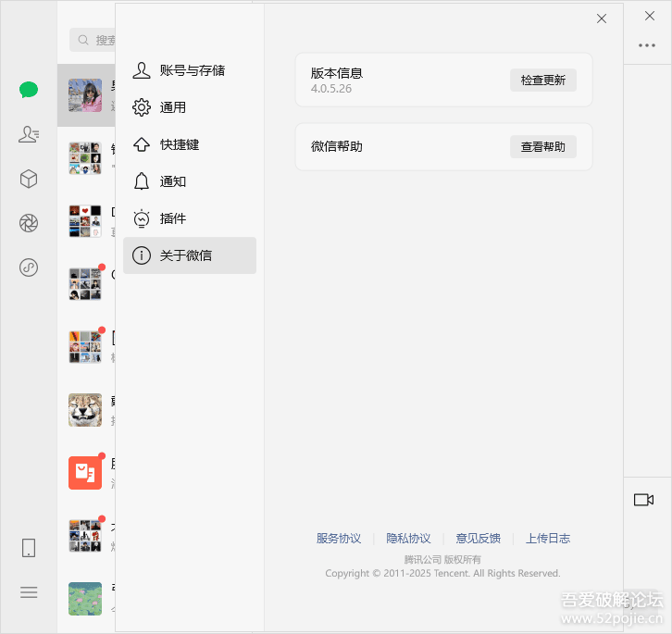Click the 版本信息 label

click(x=337, y=73)
